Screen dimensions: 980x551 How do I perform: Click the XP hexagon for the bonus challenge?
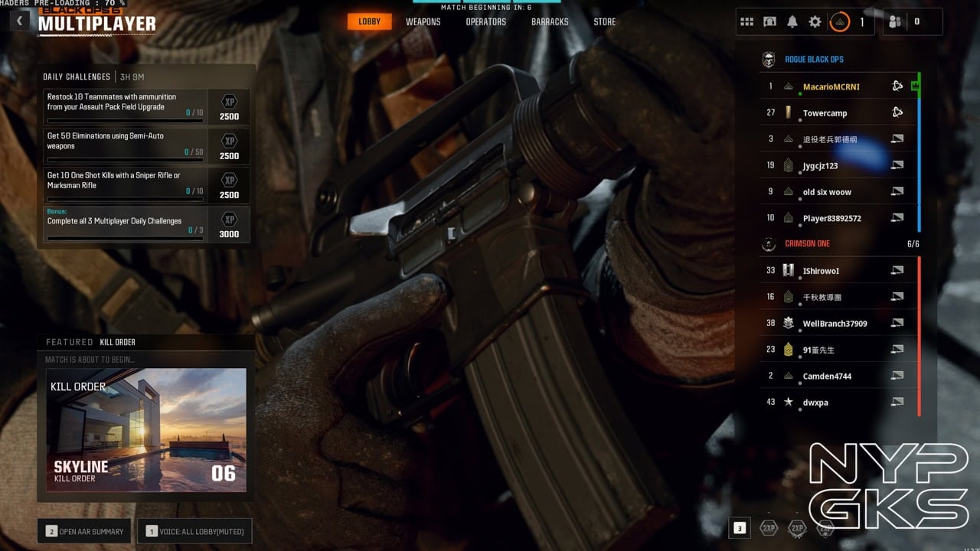(x=229, y=219)
